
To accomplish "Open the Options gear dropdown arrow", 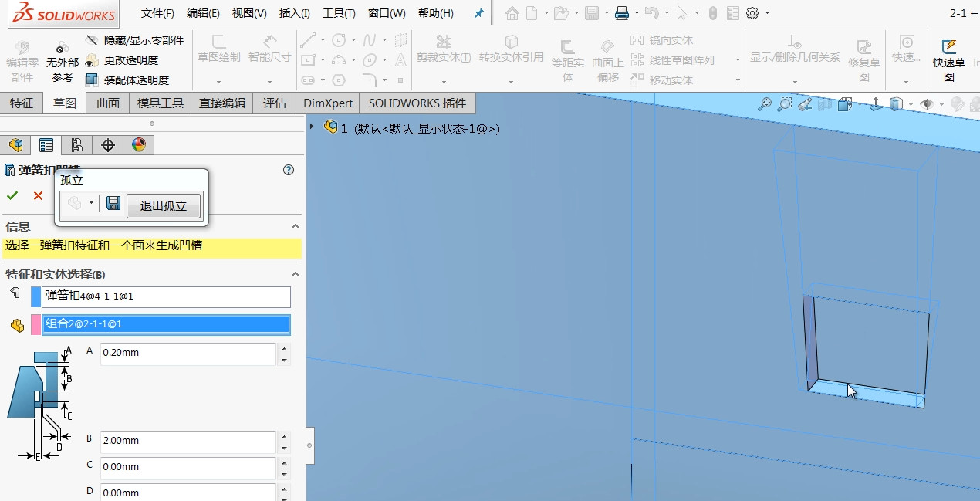I will tap(767, 13).
